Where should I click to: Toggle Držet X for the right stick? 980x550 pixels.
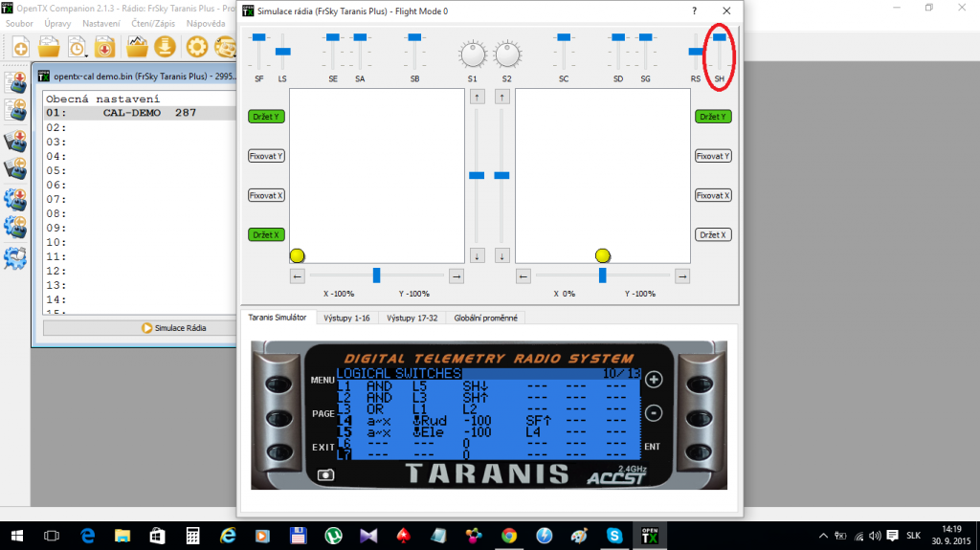click(x=713, y=234)
